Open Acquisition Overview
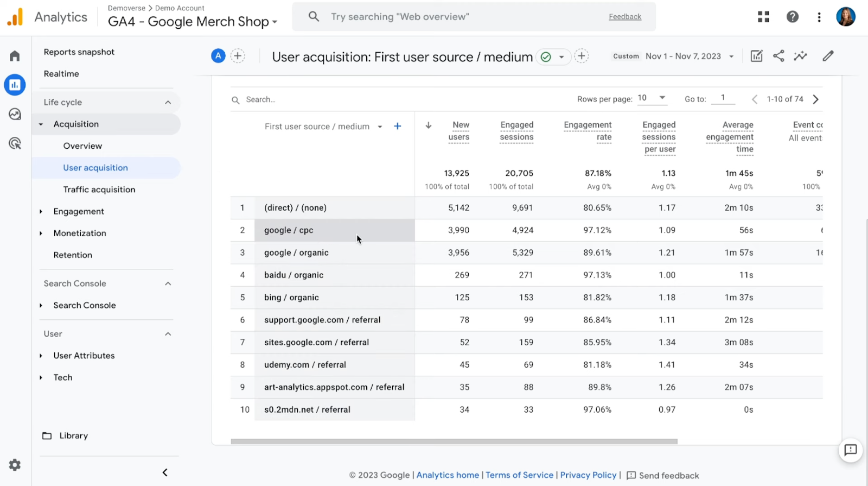The width and height of the screenshot is (868, 486). (x=82, y=146)
